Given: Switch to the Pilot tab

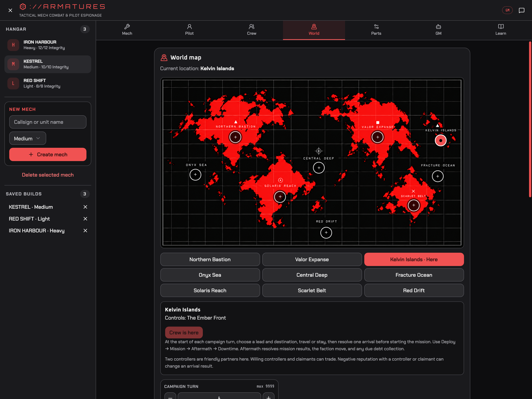Looking at the screenshot, I should click(189, 30).
